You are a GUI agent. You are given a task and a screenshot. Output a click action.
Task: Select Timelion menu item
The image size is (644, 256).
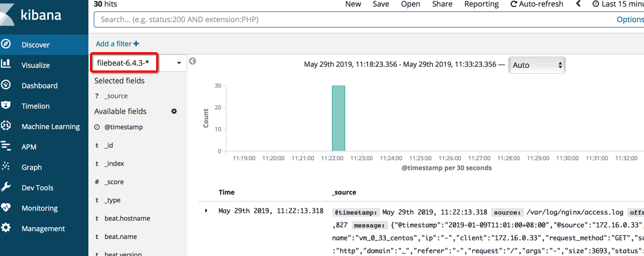tap(44, 106)
